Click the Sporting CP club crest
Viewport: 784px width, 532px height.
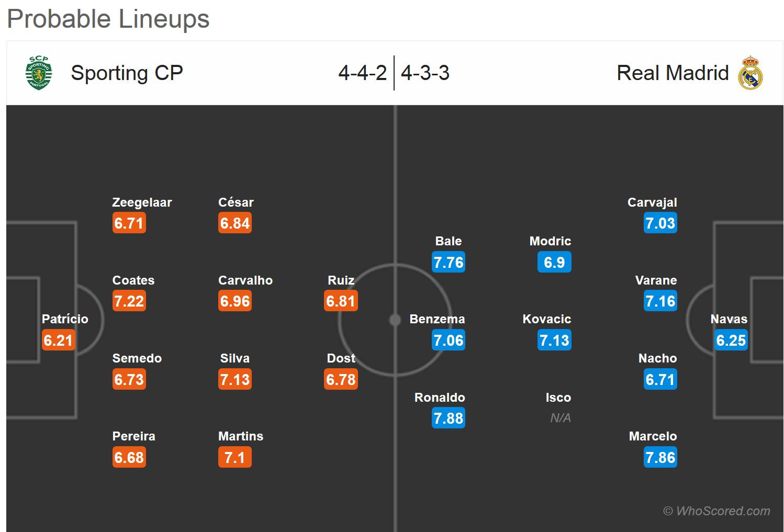pos(39,73)
